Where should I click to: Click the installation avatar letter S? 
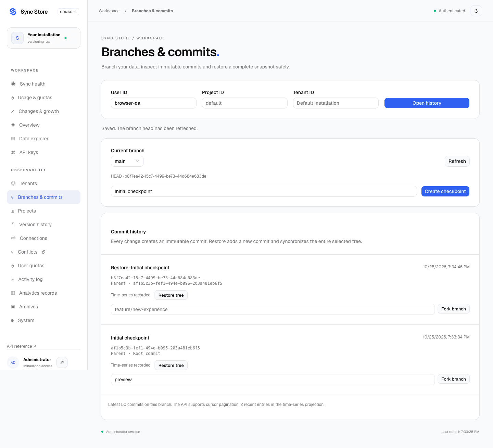17,38
